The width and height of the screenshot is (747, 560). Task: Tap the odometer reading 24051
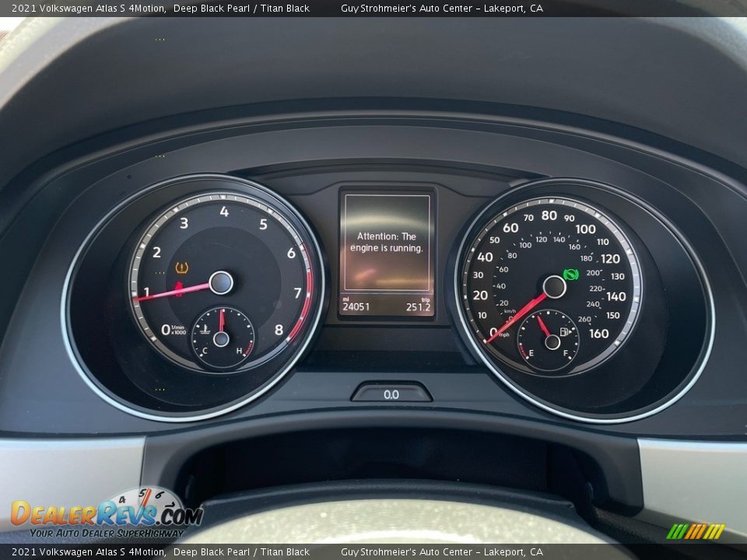coord(356,306)
